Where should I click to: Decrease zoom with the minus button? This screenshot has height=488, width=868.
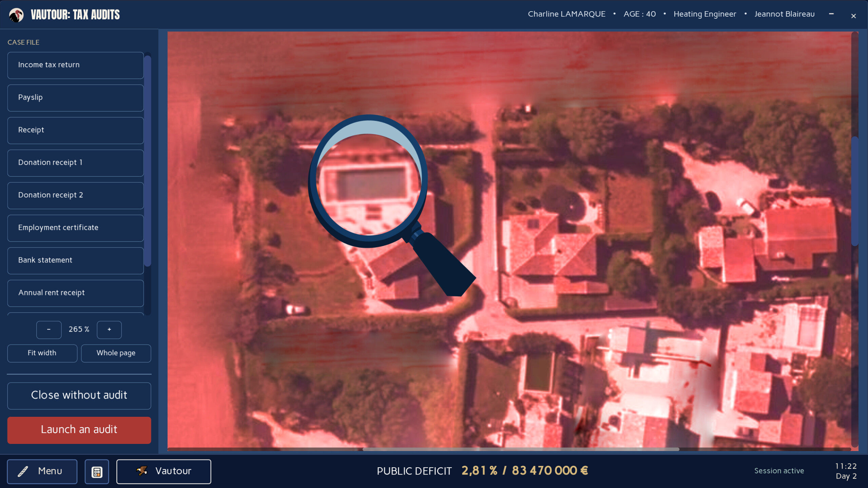[x=49, y=329]
